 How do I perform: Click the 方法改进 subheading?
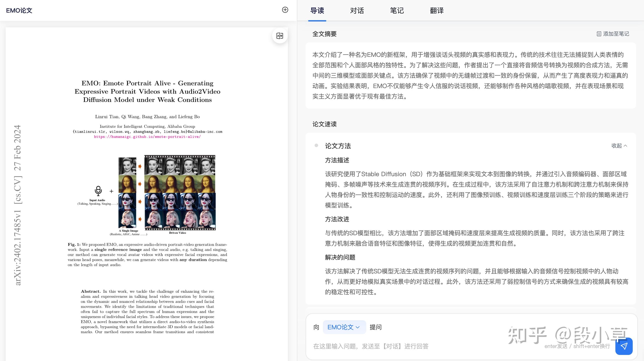(337, 219)
